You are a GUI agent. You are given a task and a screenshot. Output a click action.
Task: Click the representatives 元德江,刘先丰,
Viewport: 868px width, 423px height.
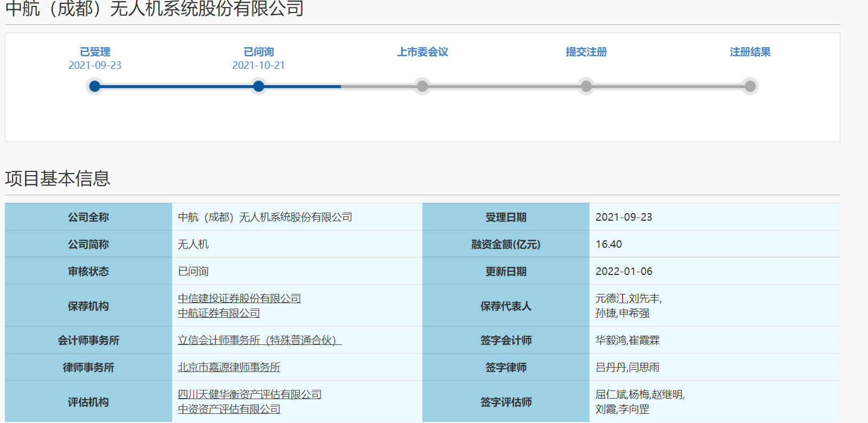629,299
